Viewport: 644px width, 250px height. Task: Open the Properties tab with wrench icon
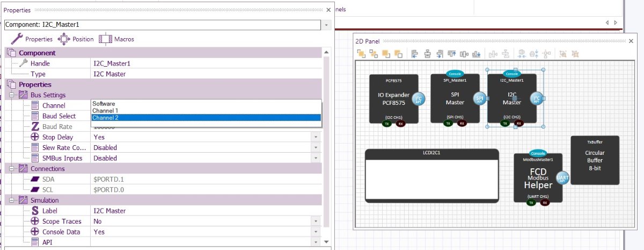click(32, 39)
